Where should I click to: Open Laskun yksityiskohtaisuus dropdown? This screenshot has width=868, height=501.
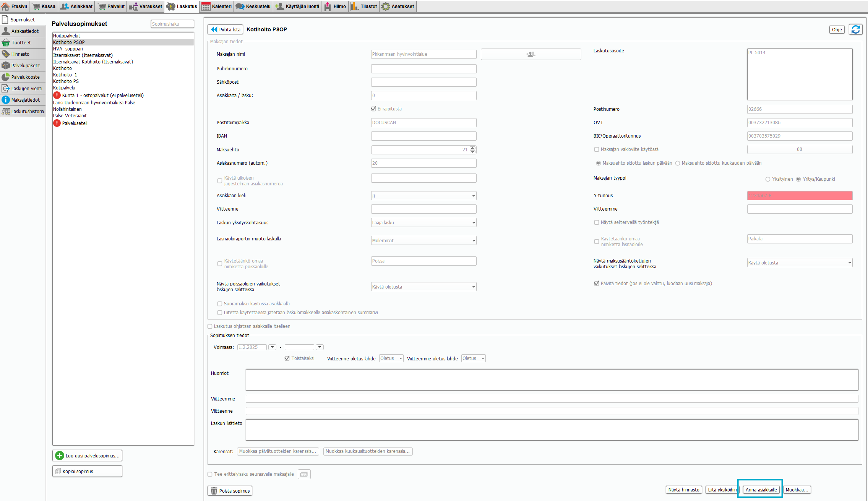click(x=423, y=222)
